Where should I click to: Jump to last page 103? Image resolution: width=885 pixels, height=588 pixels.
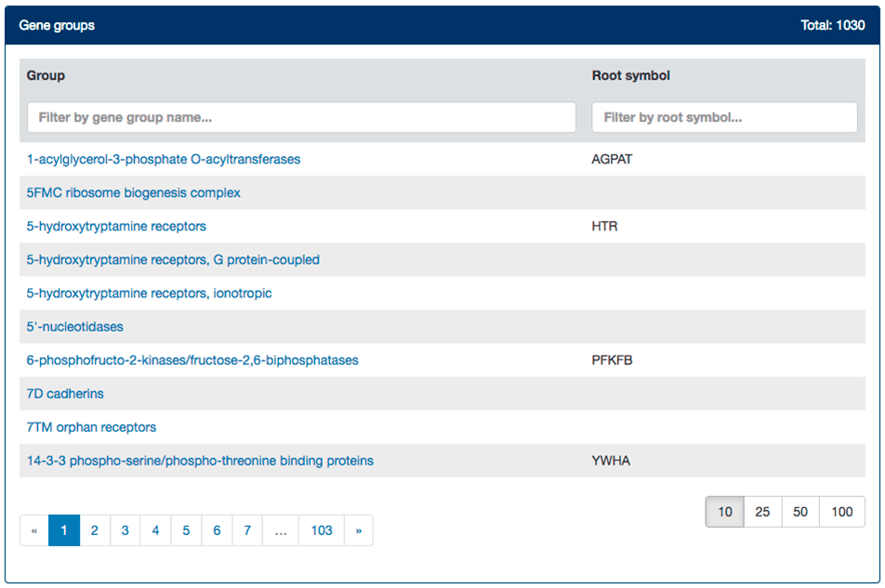click(x=322, y=530)
